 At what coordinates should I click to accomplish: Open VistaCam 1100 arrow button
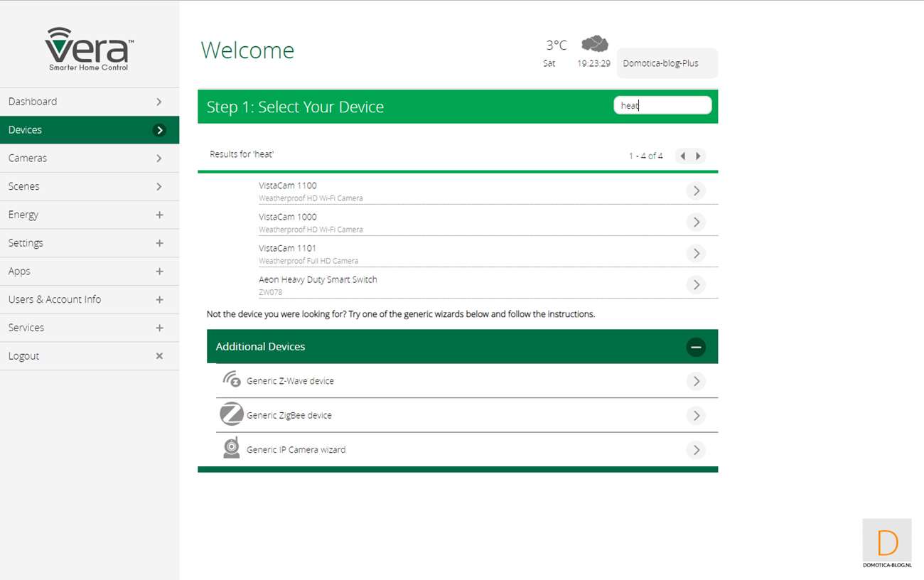[696, 190]
